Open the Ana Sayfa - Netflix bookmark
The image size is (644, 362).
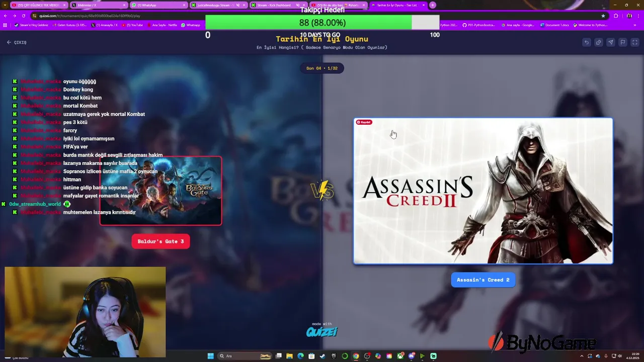click(x=162, y=25)
